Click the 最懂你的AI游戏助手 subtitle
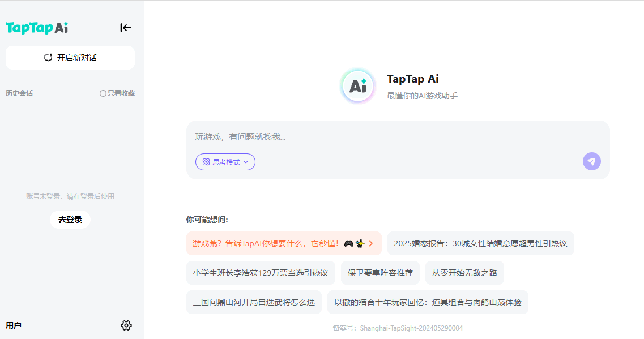The image size is (644, 339). 422,96
